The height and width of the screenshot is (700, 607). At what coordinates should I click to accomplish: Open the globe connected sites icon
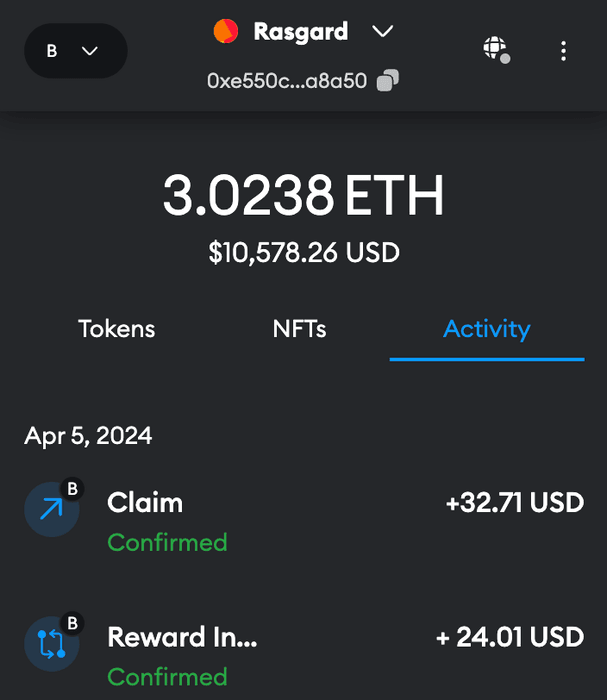click(x=495, y=49)
